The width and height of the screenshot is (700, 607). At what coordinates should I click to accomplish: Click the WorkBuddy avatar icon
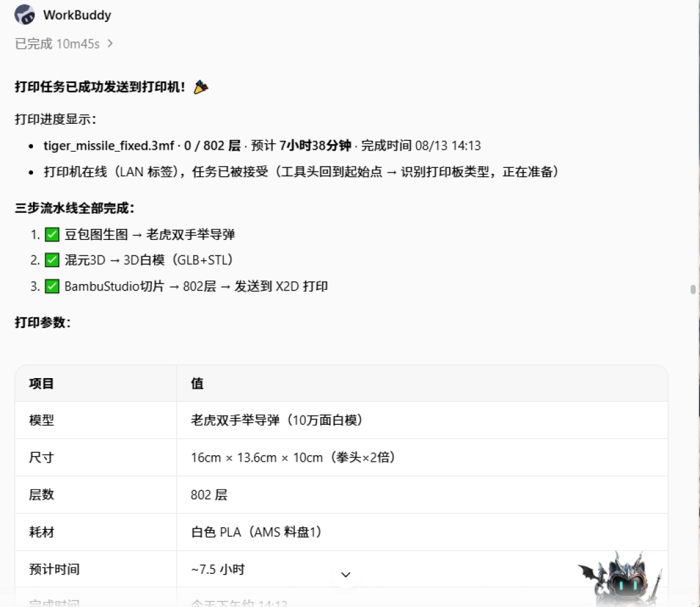point(25,15)
